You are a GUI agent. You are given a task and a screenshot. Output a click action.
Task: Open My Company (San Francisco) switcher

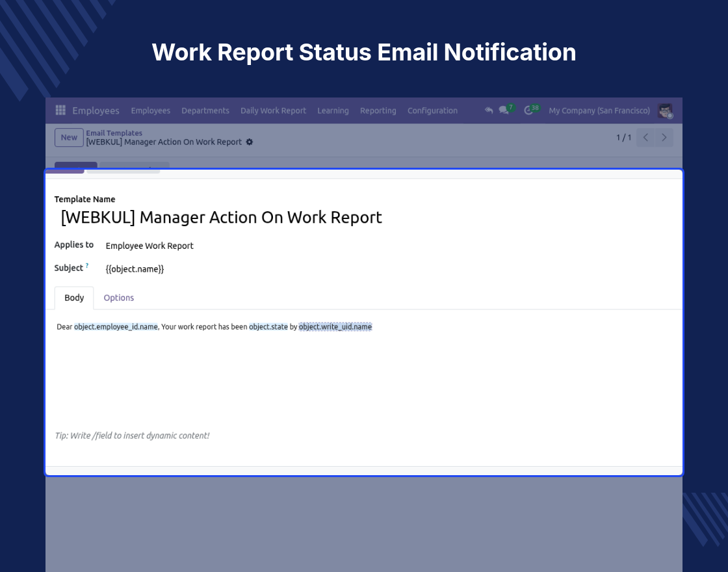point(599,110)
